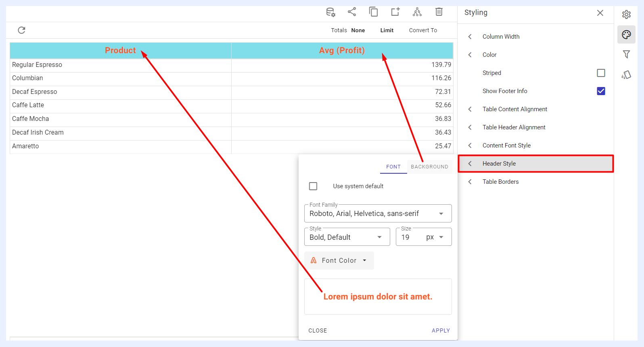Click the 116.26 value cell
The image size is (644, 347).
pyautogui.click(x=342, y=78)
